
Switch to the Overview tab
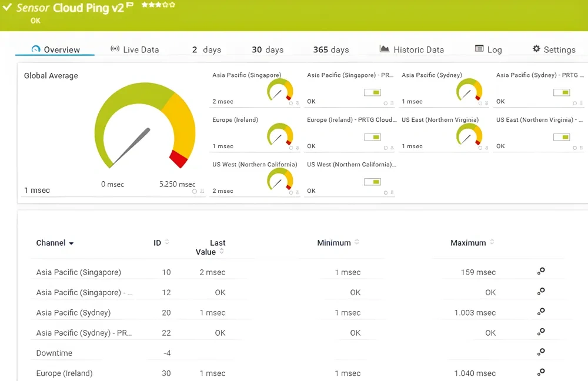pos(55,49)
